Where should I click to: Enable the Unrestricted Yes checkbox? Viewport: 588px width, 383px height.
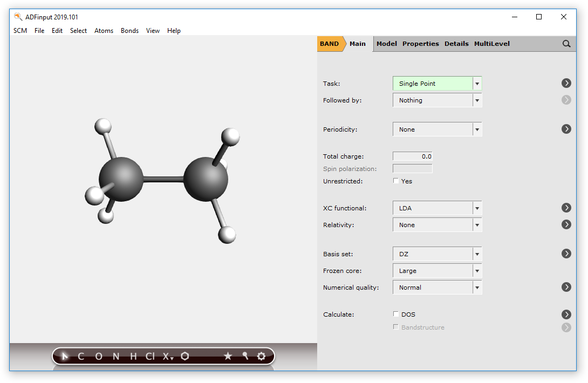coord(396,181)
